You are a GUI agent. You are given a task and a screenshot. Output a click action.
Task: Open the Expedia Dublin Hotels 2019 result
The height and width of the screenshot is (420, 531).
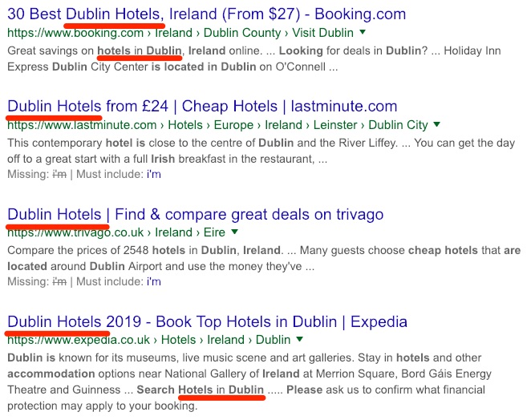pyautogui.click(x=207, y=322)
